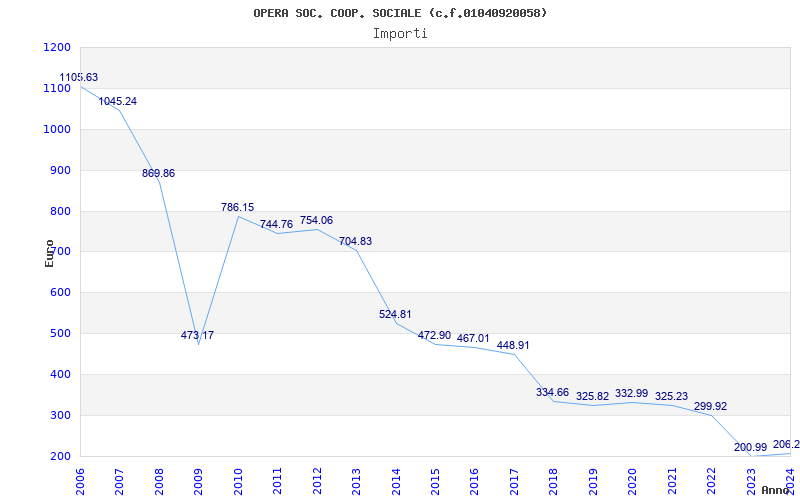The width and height of the screenshot is (800, 500).
Task: Click the 1105.63 data label
Action: point(79,78)
